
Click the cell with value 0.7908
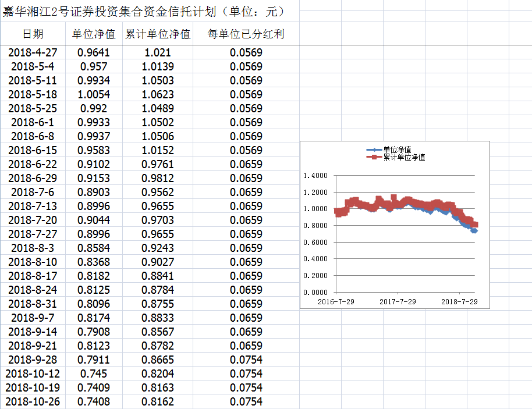(x=94, y=332)
